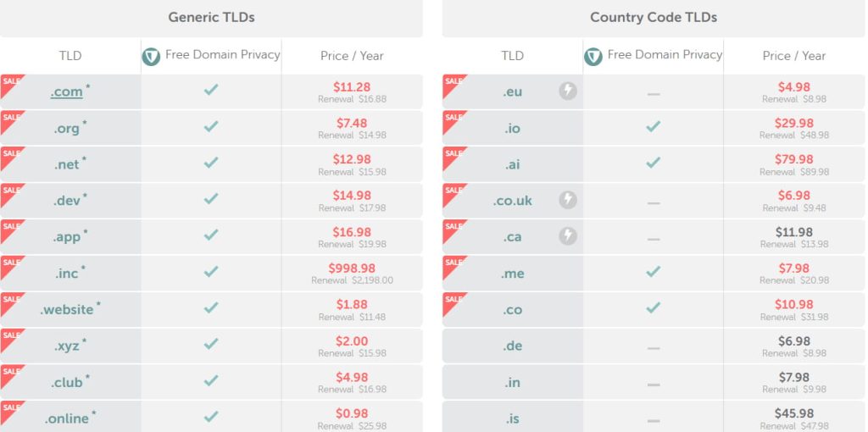
Task: Click the SALE ribbon on the .io row
Action: tap(453, 119)
